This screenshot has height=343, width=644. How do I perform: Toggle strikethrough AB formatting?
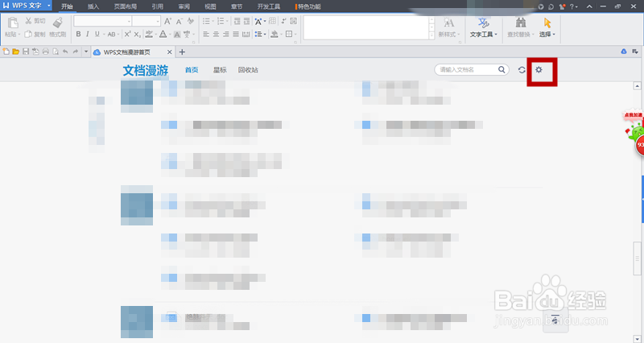coord(111,34)
